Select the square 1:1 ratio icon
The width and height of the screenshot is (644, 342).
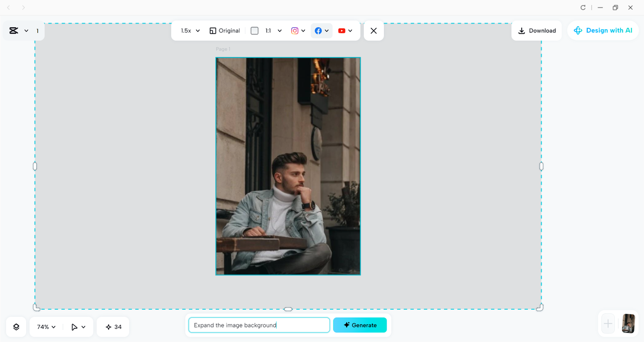coord(255,30)
